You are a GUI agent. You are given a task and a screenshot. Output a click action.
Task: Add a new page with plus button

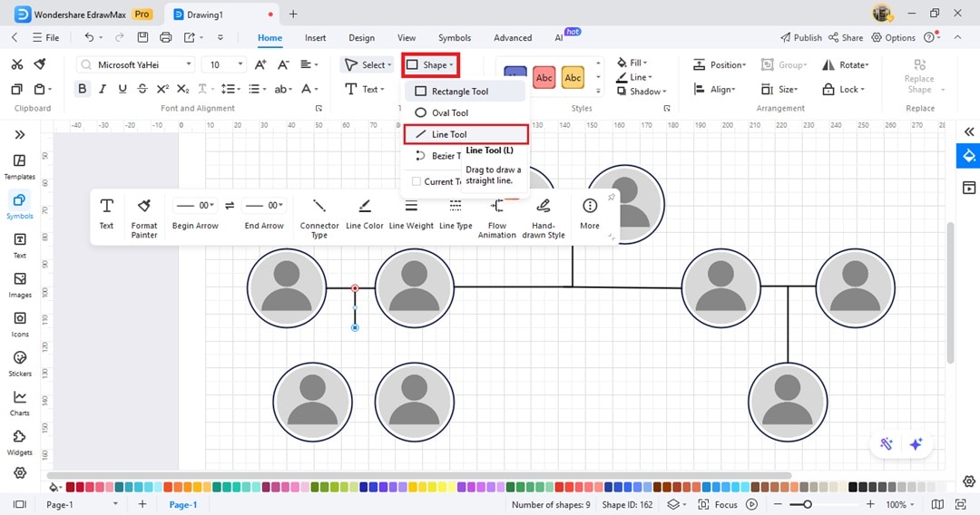(142, 504)
